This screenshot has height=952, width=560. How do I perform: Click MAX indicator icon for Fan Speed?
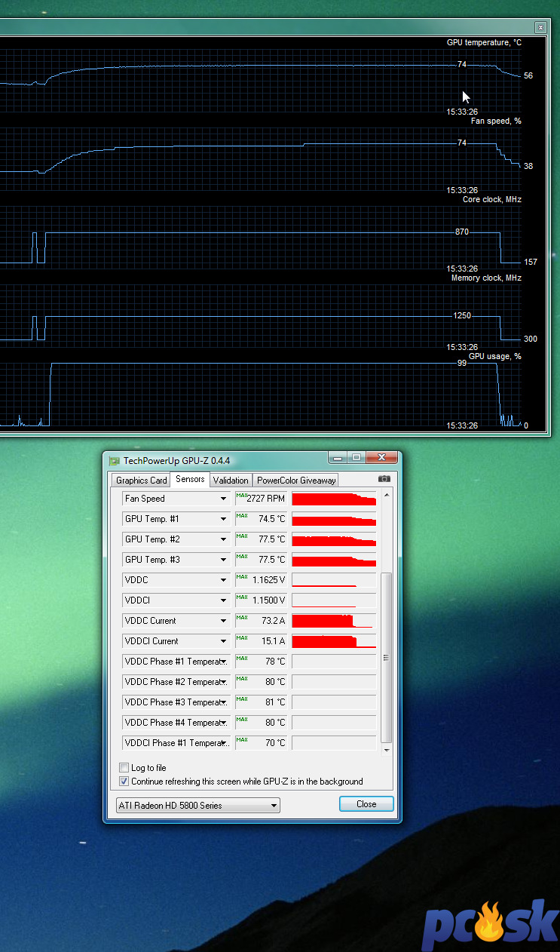(241, 496)
